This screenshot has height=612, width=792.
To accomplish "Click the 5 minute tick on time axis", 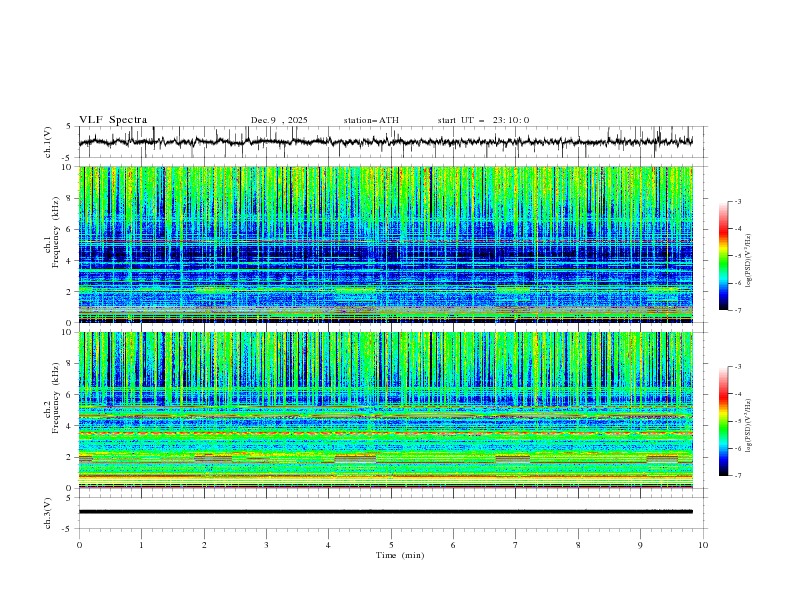I will (391, 545).
